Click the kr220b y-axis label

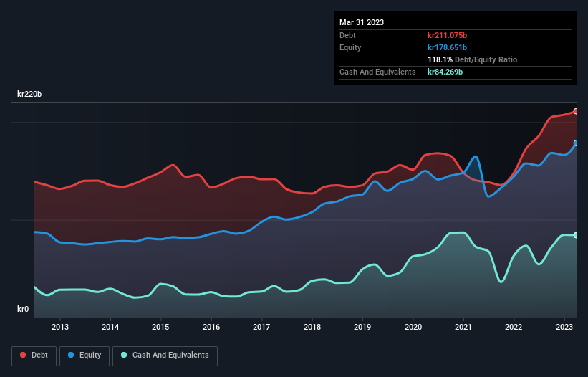pos(29,94)
